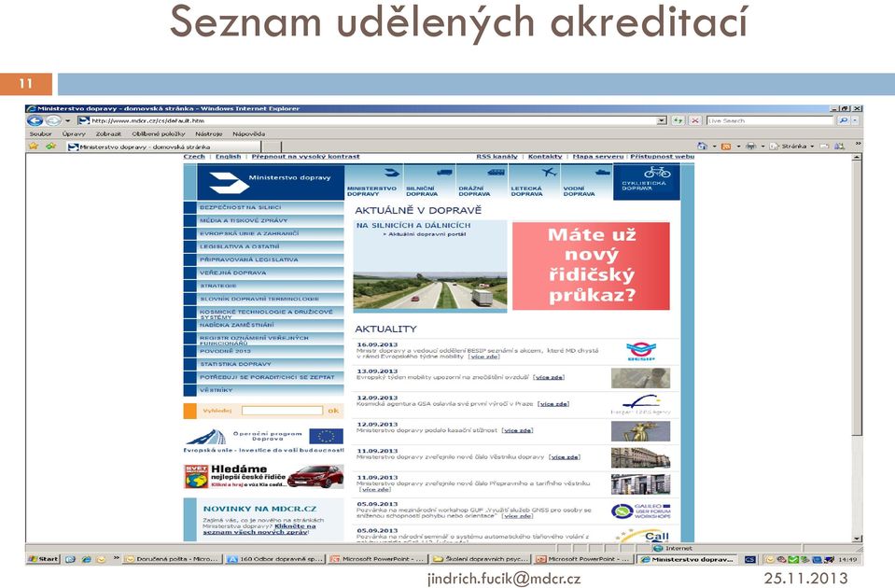Open the Soubor menu
Screen dimensions: 895x588
(40, 133)
